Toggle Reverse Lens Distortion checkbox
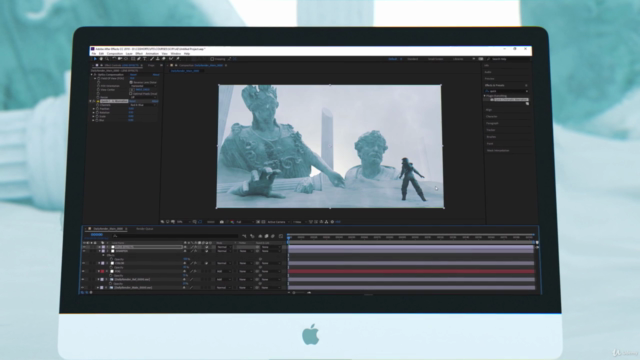Viewport: 640px width, 360px height. pyautogui.click(x=131, y=82)
